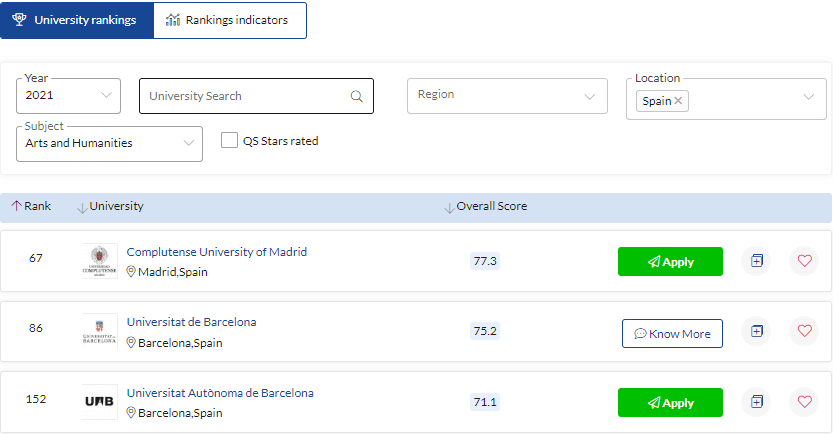
Task: Click the chart icon on Rankings indicators tab
Action: click(x=173, y=20)
